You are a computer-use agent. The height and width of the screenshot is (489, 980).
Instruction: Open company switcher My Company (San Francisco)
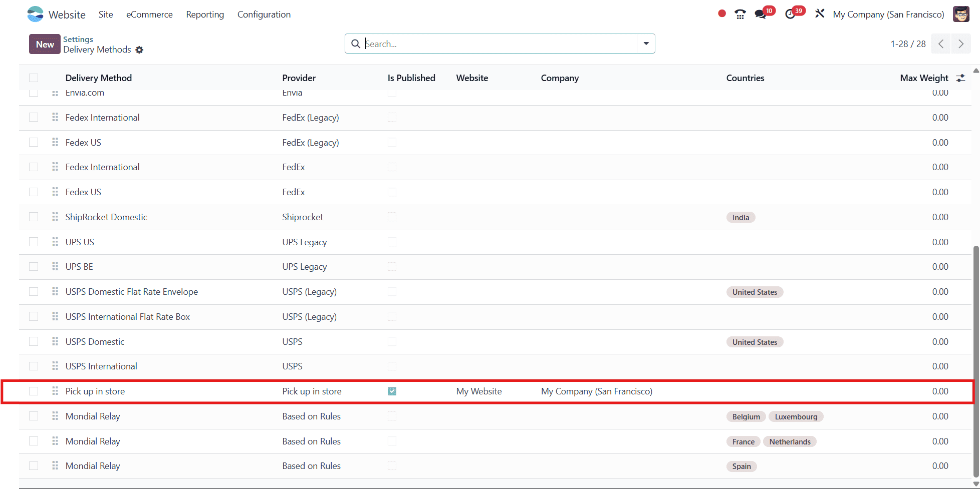click(x=888, y=15)
